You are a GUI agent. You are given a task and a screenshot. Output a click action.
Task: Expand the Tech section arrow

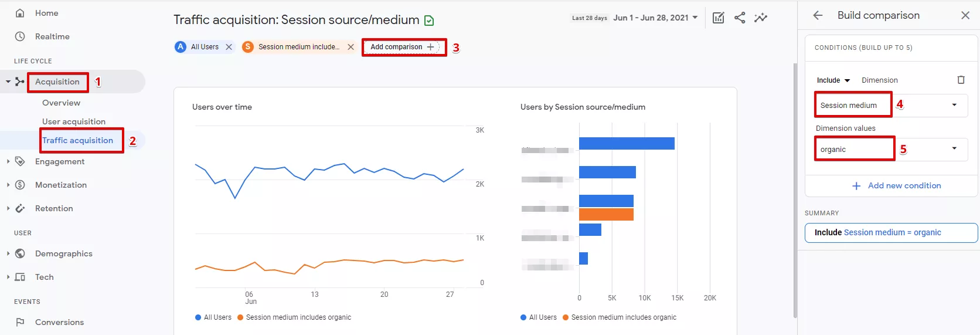[8, 277]
